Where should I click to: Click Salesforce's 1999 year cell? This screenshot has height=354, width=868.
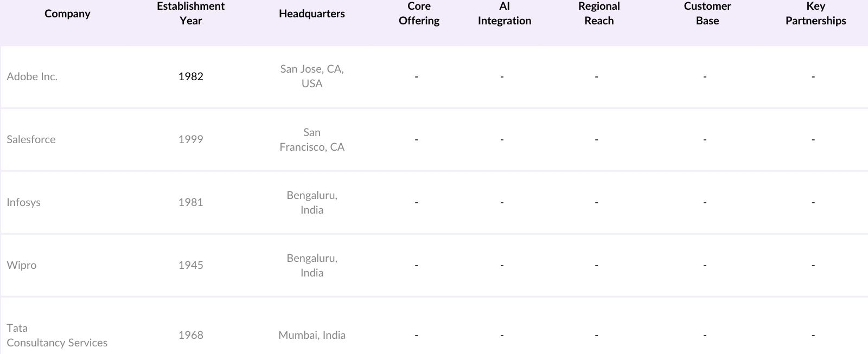[x=190, y=139]
